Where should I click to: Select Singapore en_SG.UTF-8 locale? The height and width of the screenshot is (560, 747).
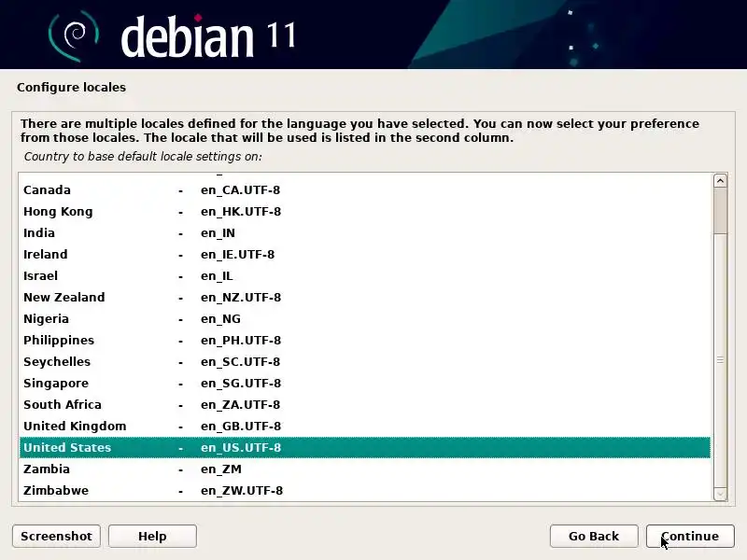[365, 383]
